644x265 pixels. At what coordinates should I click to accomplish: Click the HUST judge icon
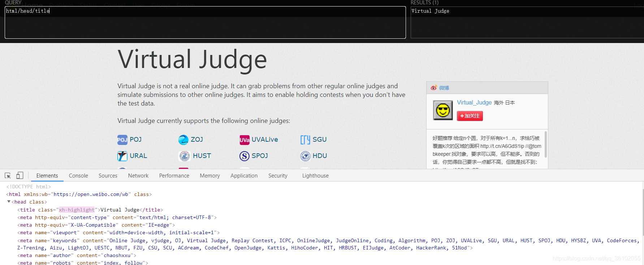click(x=185, y=156)
